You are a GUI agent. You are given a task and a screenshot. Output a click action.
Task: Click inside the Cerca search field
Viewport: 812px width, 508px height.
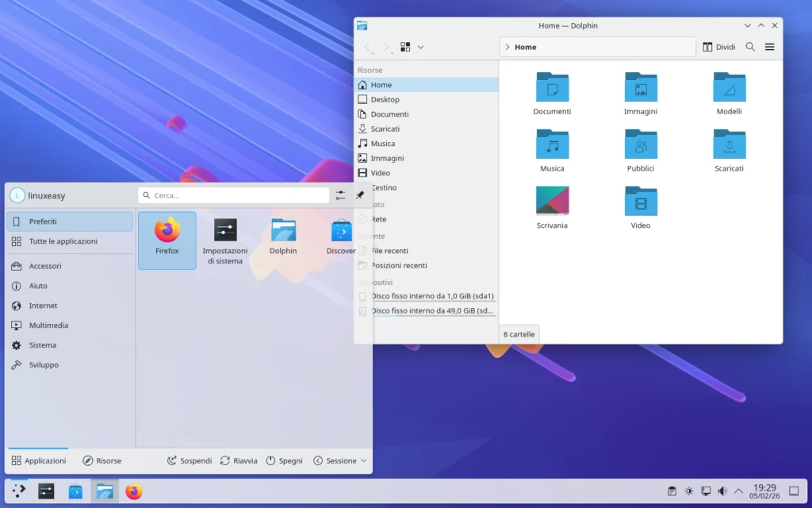coord(234,194)
